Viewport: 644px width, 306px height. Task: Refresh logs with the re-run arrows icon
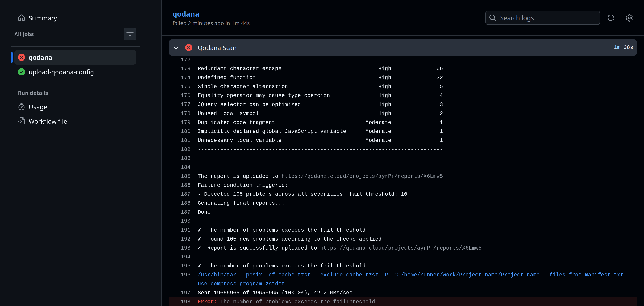coord(610,18)
